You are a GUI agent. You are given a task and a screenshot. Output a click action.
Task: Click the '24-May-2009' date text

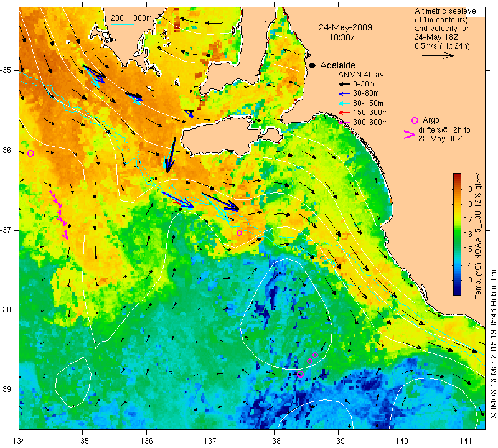click(345, 27)
